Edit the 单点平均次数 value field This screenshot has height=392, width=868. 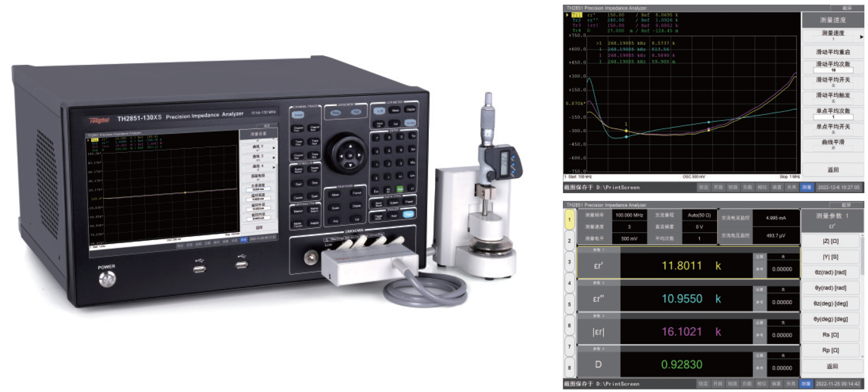[833, 117]
